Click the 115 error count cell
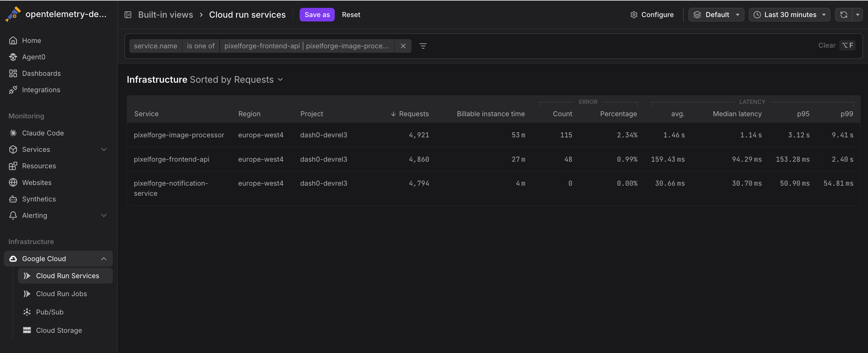868x353 pixels. click(x=566, y=135)
